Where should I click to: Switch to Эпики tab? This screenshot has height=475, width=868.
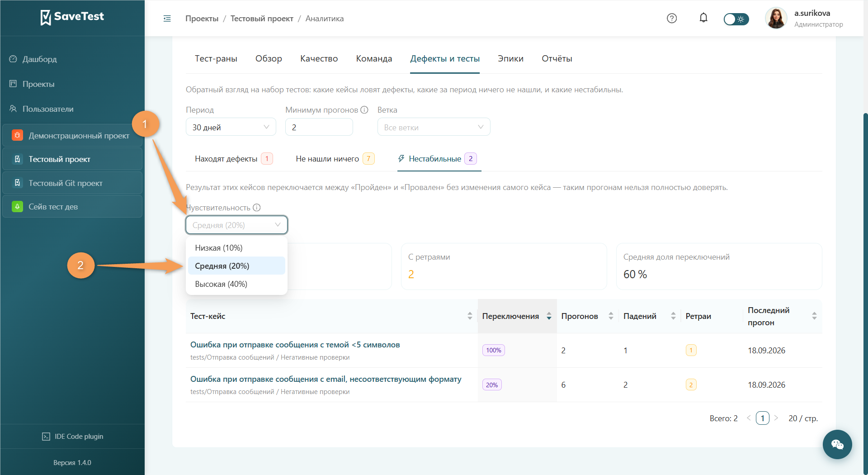point(510,59)
